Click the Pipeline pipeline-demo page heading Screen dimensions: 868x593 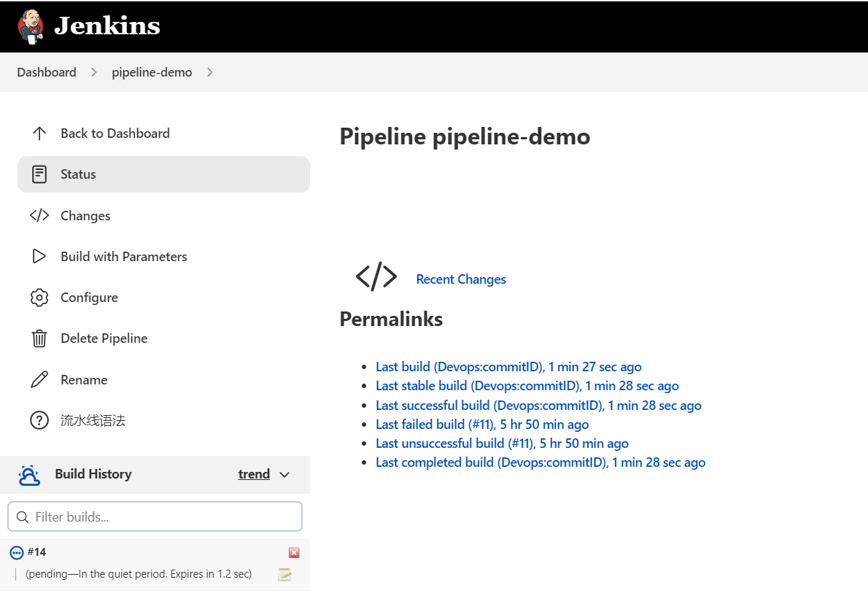tap(465, 136)
